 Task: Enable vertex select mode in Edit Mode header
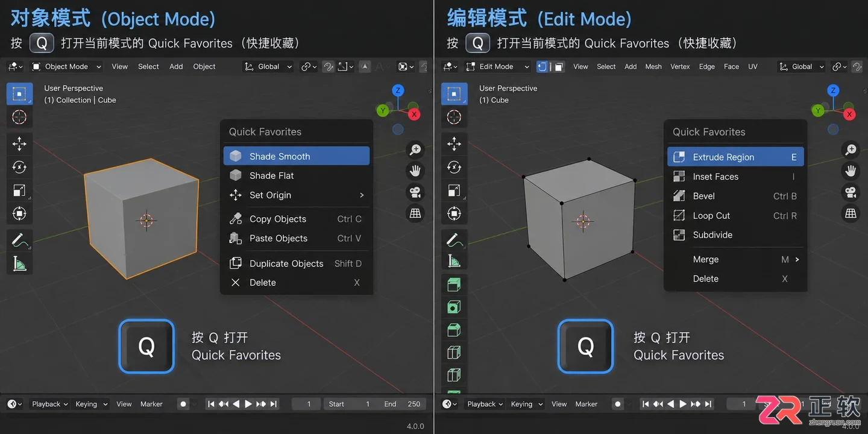click(x=542, y=66)
